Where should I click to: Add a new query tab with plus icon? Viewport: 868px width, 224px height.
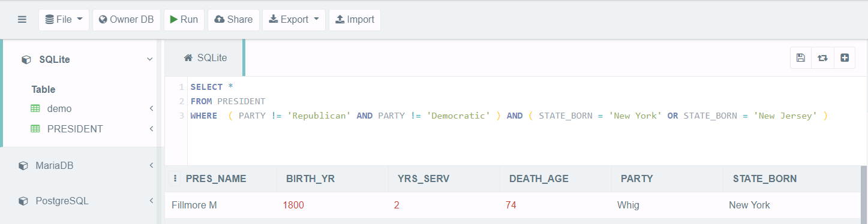pyautogui.click(x=845, y=58)
